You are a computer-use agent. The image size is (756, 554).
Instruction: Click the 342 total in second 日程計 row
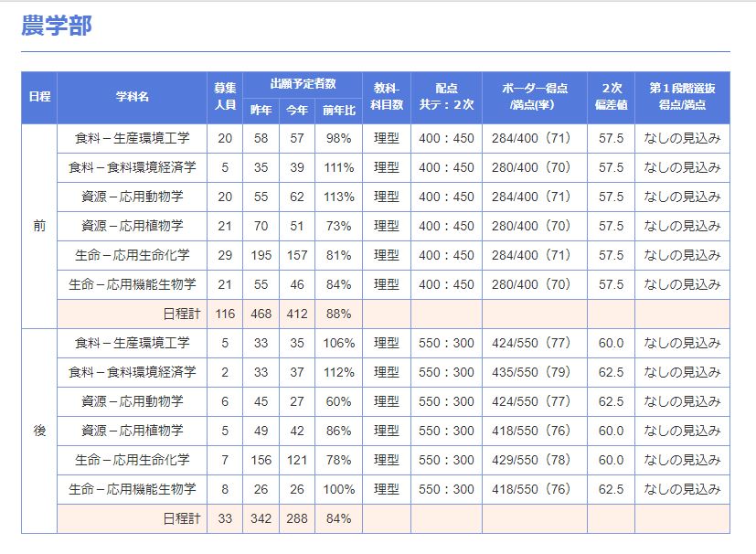tap(261, 518)
